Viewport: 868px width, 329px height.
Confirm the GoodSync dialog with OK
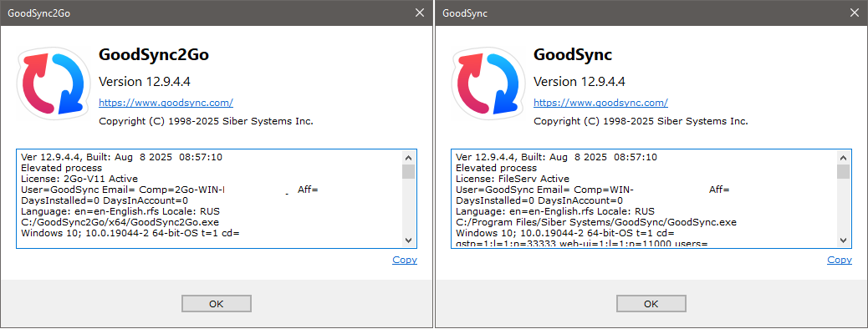(651, 304)
